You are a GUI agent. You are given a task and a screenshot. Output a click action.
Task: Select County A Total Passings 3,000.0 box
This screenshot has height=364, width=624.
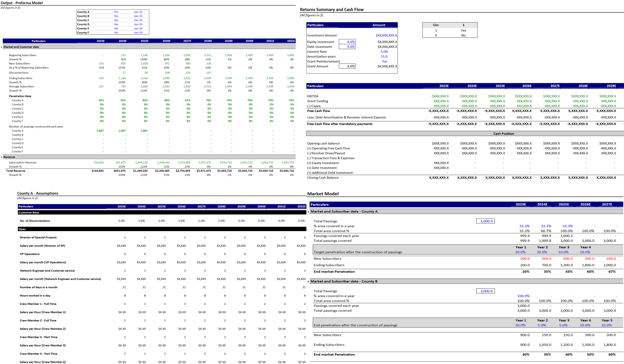(x=485, y=221)
